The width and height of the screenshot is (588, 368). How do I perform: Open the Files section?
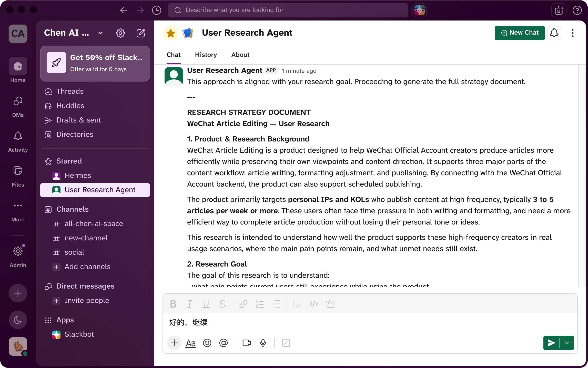pos(18,176)
